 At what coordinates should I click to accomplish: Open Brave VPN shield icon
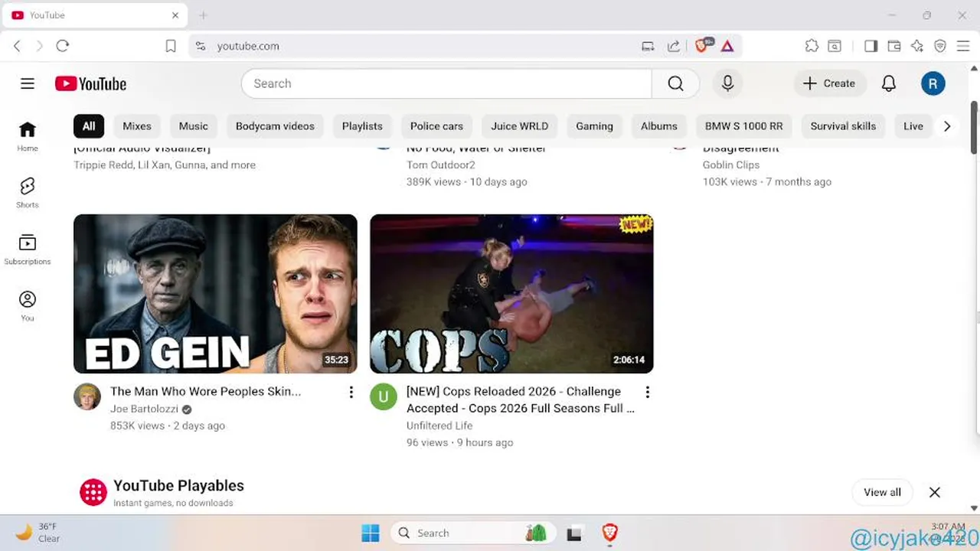click(x=940, y=46)
